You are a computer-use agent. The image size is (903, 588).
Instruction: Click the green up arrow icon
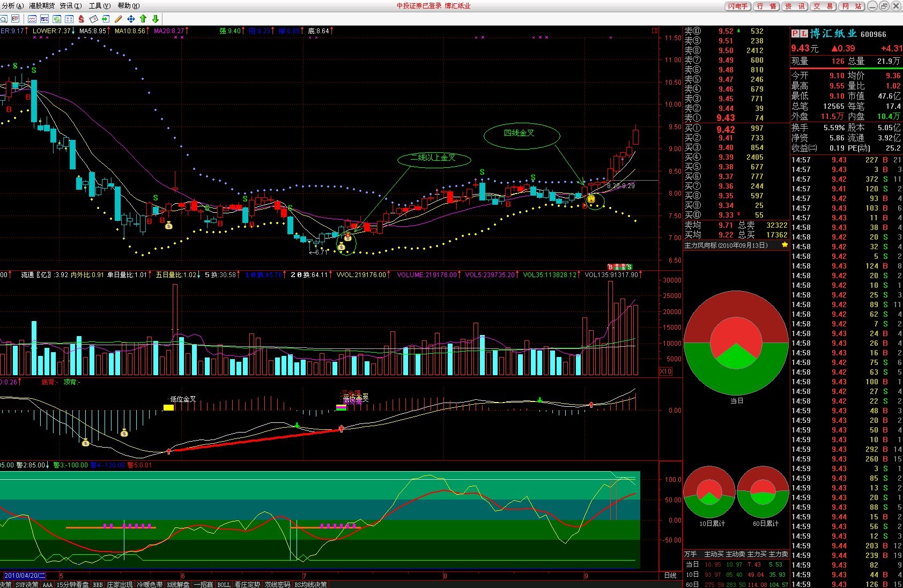[x=143, y=19]
